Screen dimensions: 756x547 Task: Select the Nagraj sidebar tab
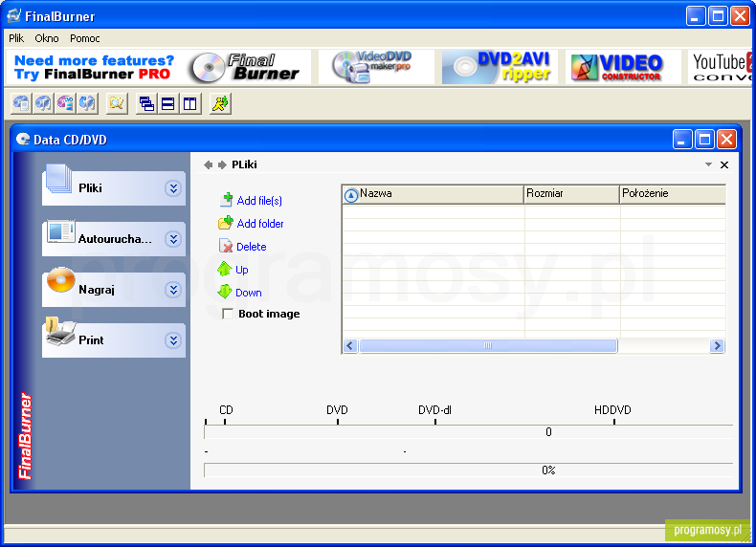(114, 289)
